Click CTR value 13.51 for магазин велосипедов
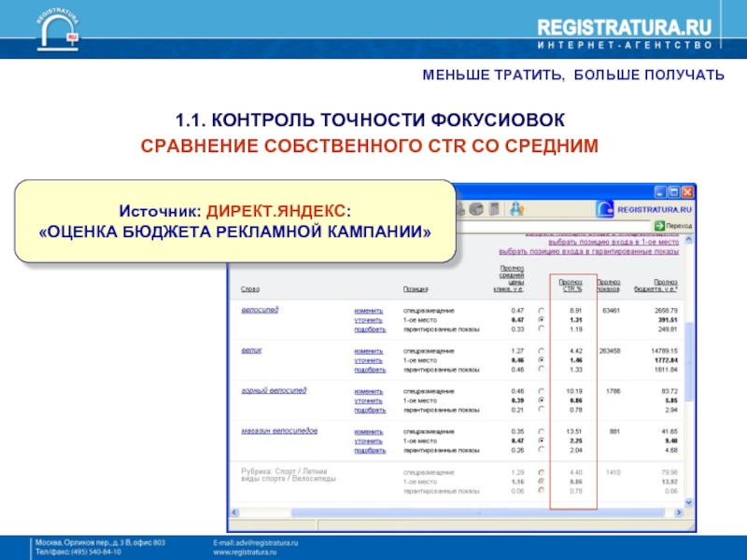The height and width of the screenshot is (560, 747). (574, 431)
